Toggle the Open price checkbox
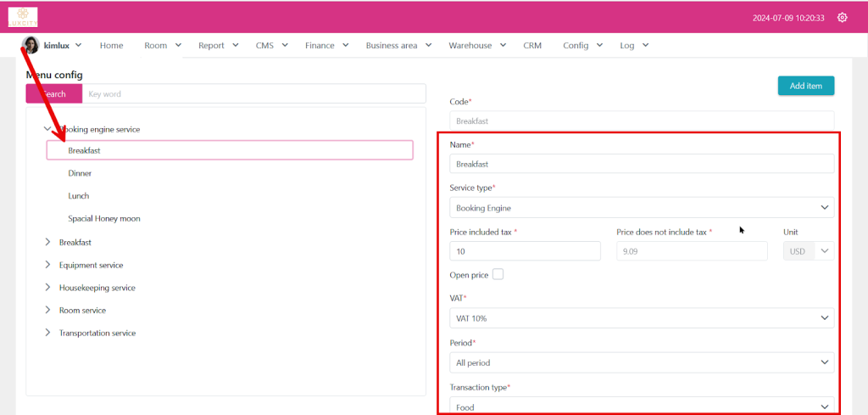Screen dimensions: 868x415 coord(498,274)
